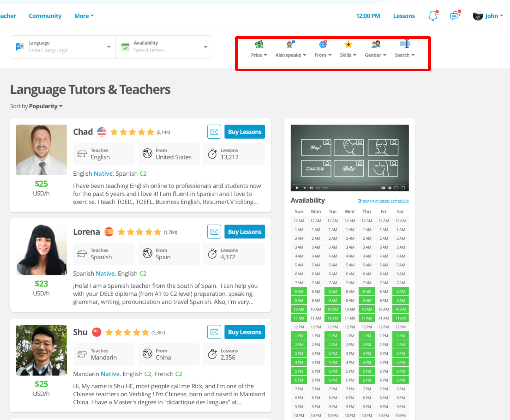This screenshot has height=420, width=510.
Task: Click Buy Lessons for Chad
Action: point(244,132)
